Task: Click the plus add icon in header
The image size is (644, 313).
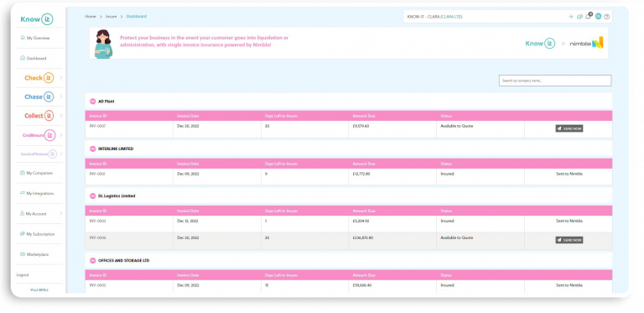Action: 571,17
